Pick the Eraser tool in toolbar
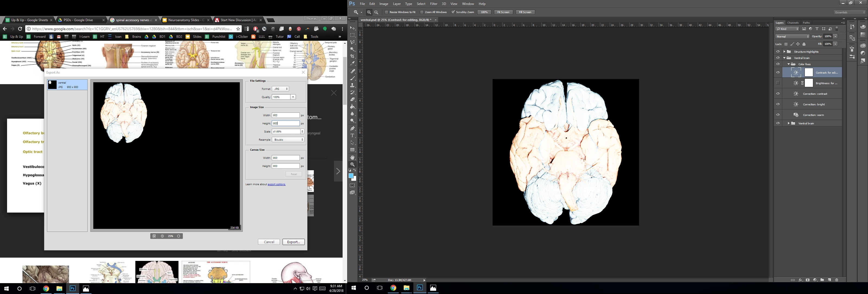868x294 pixels. (x=352, y=99)
